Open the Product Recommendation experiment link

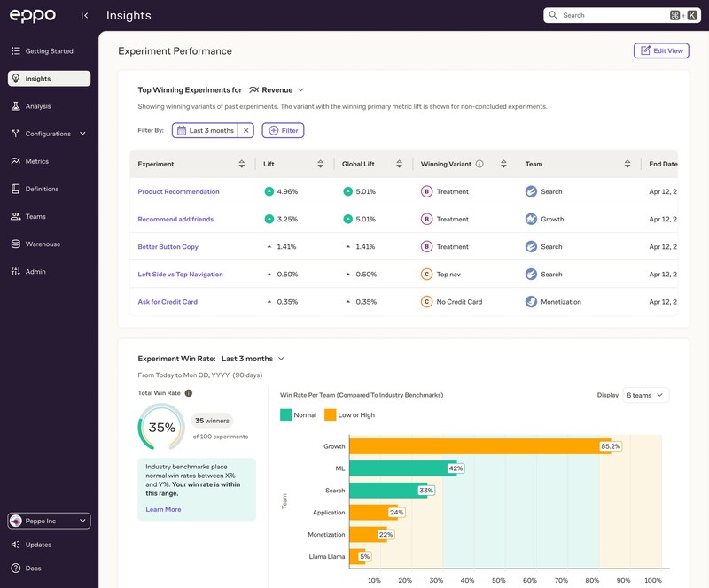point(179,191)
